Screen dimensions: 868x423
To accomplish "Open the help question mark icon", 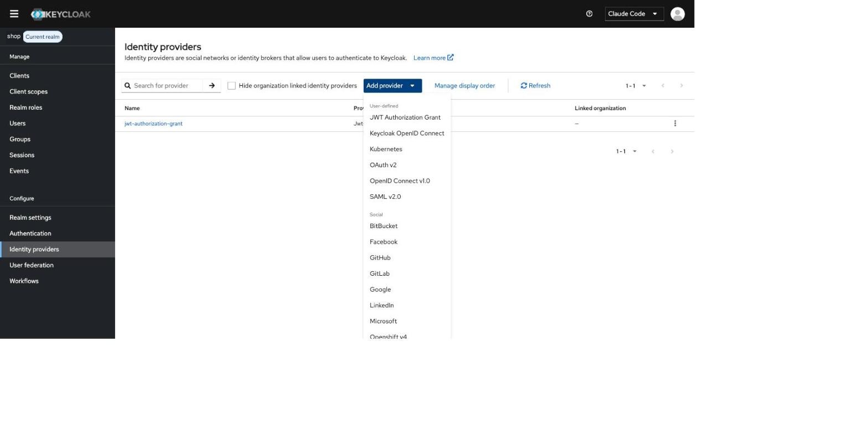I will pyautogui.click(x=589, y=14).
